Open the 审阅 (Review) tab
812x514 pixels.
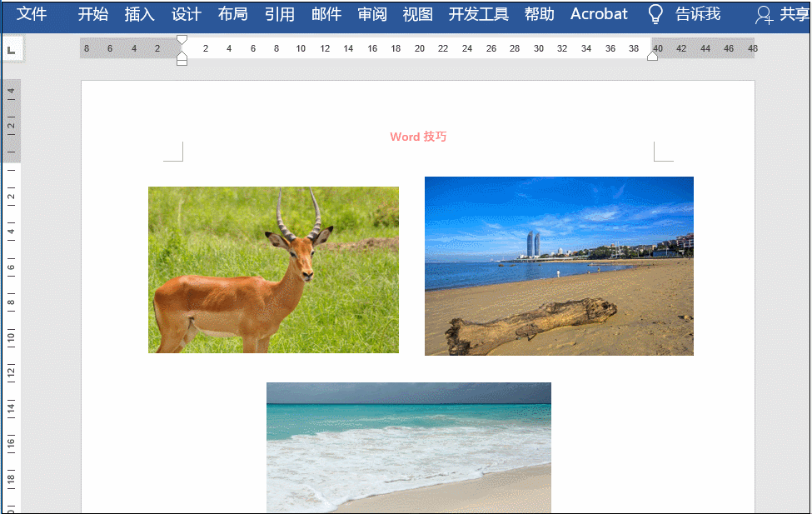pyautogui.click(x=371, y=13)
